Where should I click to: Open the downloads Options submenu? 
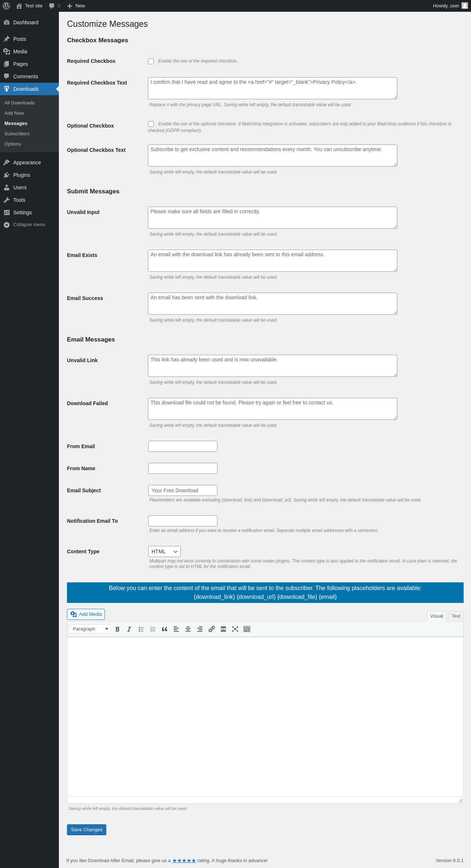click(29, 144)
